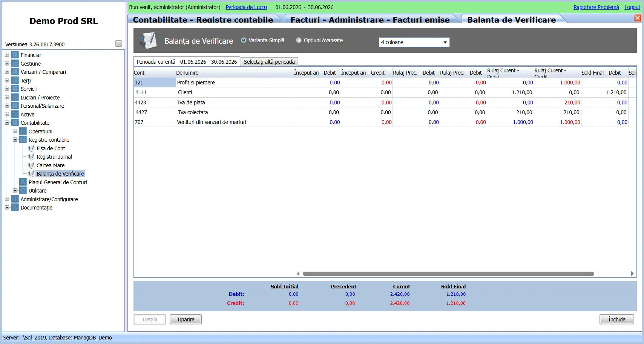This screenshot has width=644, height=344.
Task: Click the sidebar collapse icon near version
Action: click(x=118, y=44)
